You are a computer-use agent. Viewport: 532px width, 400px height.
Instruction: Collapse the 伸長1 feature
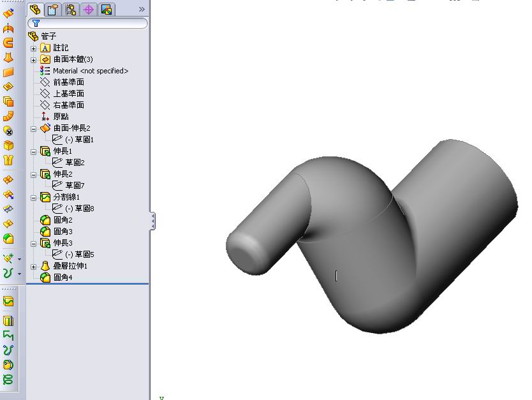click(x=33, y=152)
